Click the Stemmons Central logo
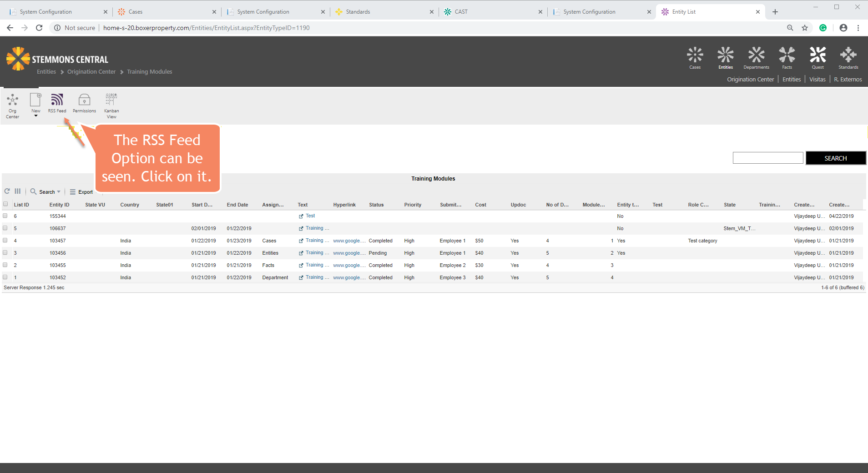Screen dimensions: 868x473 tap(57, 59)
